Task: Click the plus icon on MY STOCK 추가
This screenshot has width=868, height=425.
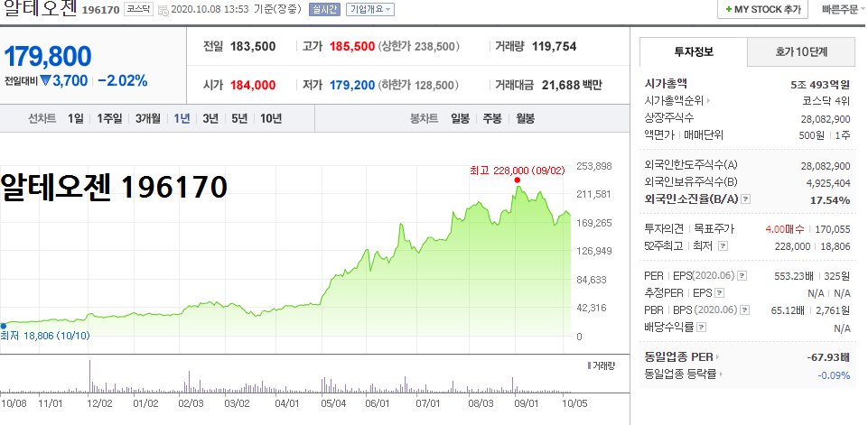Action: click(x=729, y=9)
